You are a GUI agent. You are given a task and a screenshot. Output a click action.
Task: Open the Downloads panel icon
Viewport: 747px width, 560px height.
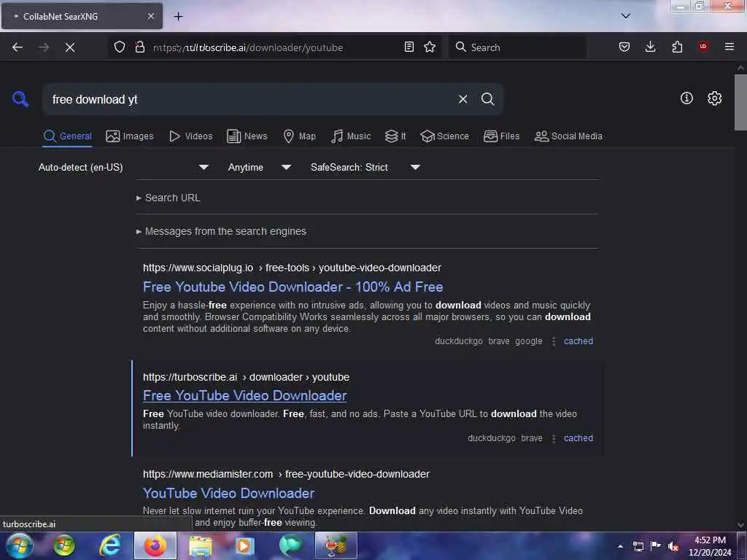coord(650,47)
